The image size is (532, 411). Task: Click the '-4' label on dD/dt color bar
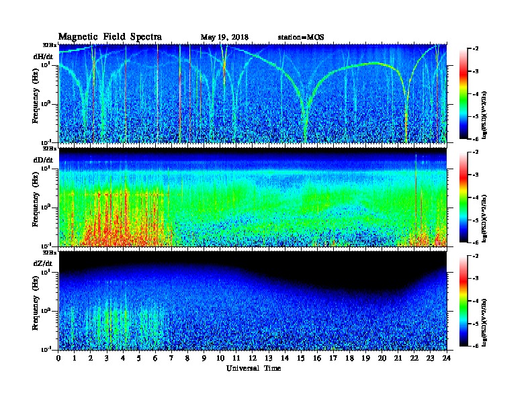click(x=476, y=197)
